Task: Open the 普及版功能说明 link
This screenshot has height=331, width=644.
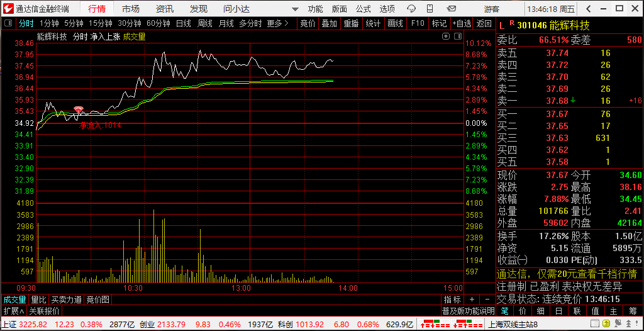Action: [x=469, y=310]
